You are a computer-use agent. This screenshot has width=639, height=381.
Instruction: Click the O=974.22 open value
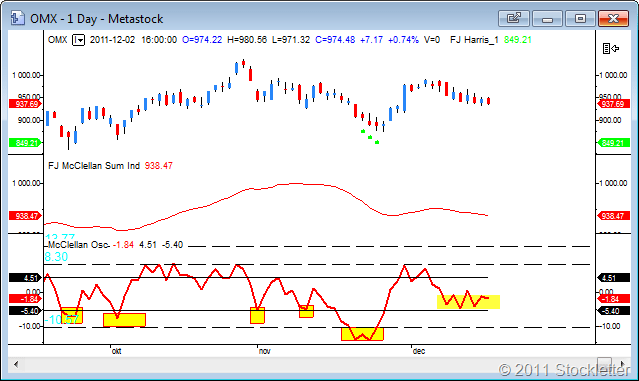point(202,40)
